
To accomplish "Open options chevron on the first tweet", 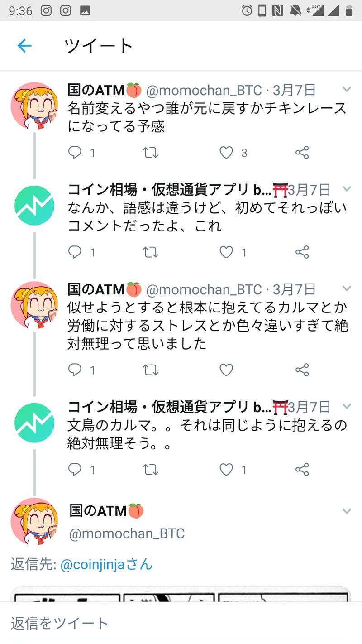I will 347,89.
